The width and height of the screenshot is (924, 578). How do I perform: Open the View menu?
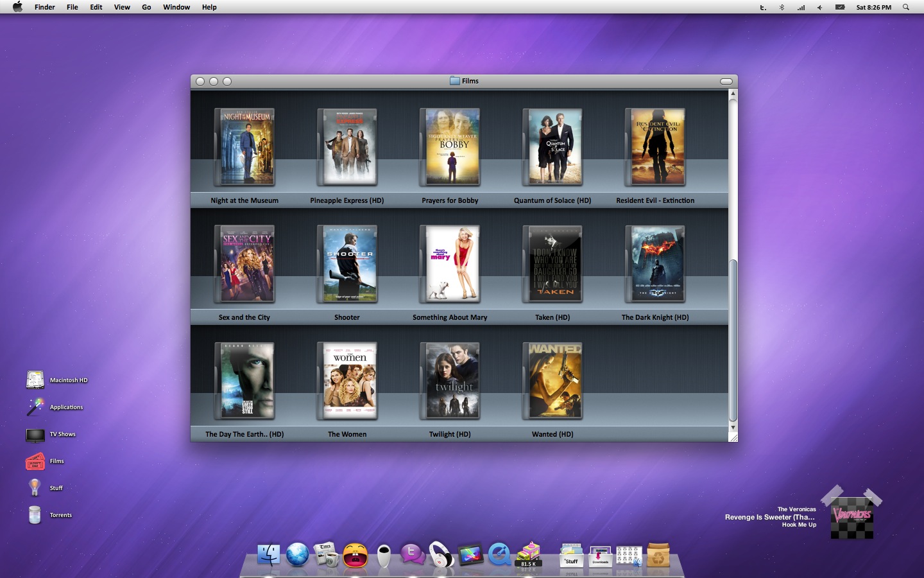(122, 7)
